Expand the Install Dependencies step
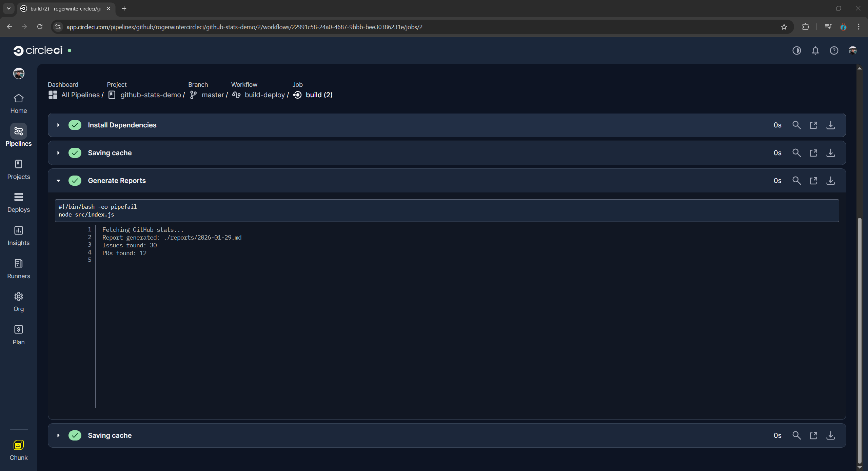The width and height of the screenshot is (868, 471). point(58,125)
